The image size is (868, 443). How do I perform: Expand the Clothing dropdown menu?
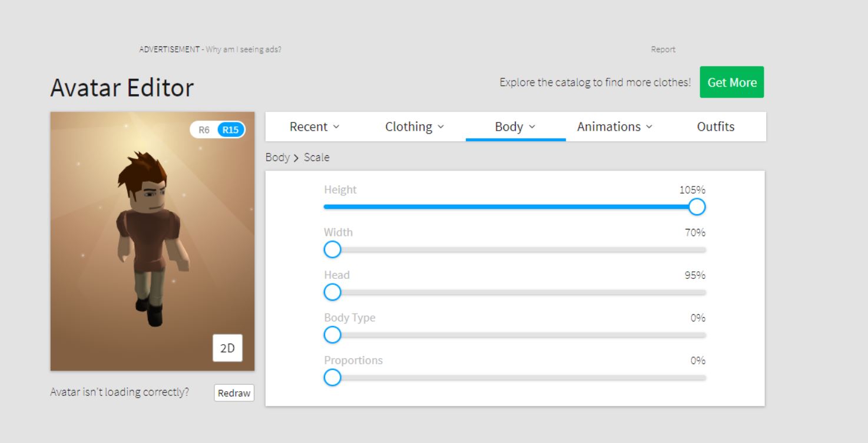tap(415, 126)
